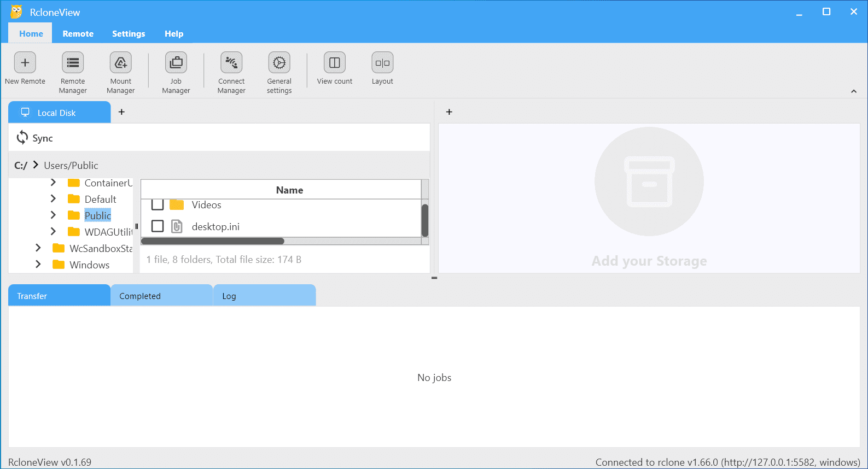Close the RcloneView window
This screenshot has height=469, width=868.
(x=854, y=12)
